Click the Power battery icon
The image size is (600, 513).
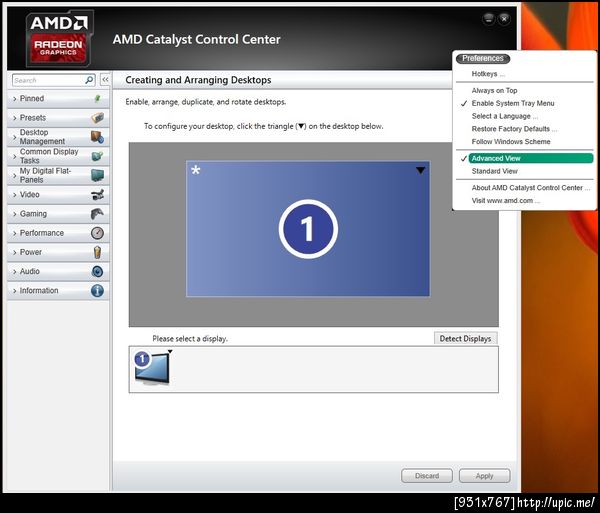97,252
